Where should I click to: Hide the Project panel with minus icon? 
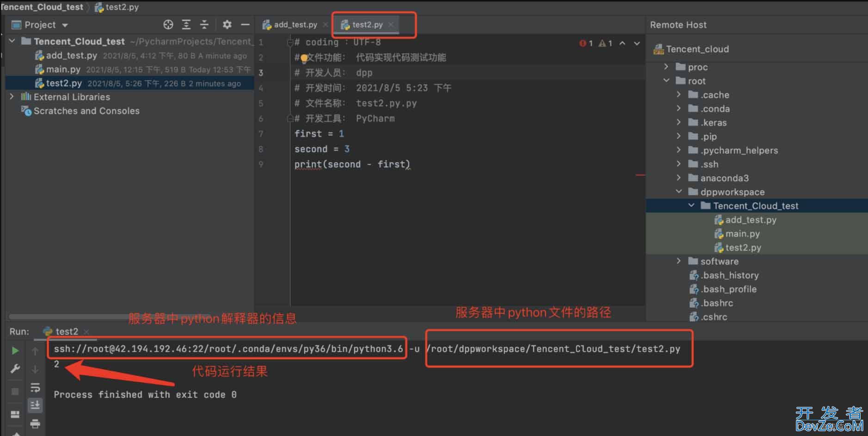coord(245,25)
